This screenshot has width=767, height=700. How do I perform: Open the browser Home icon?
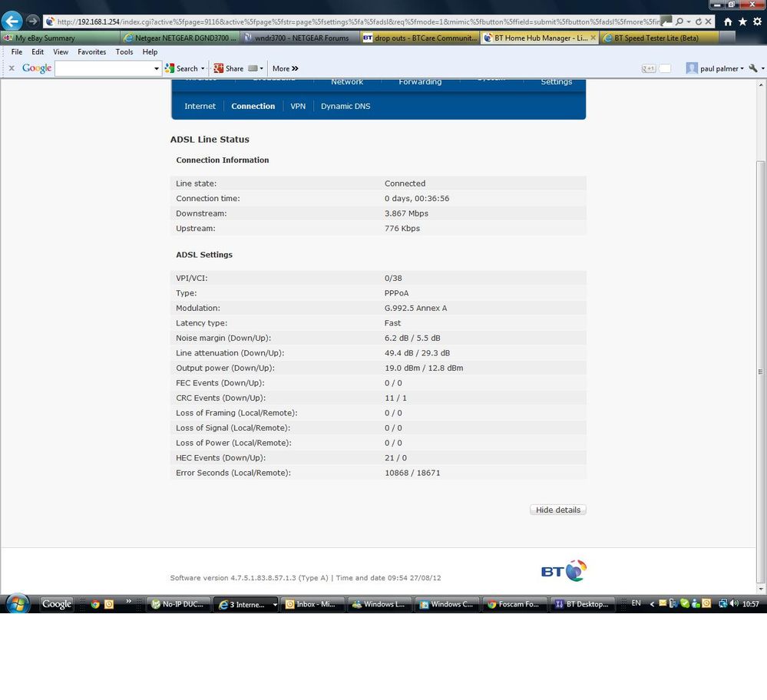tap(728, 21)
